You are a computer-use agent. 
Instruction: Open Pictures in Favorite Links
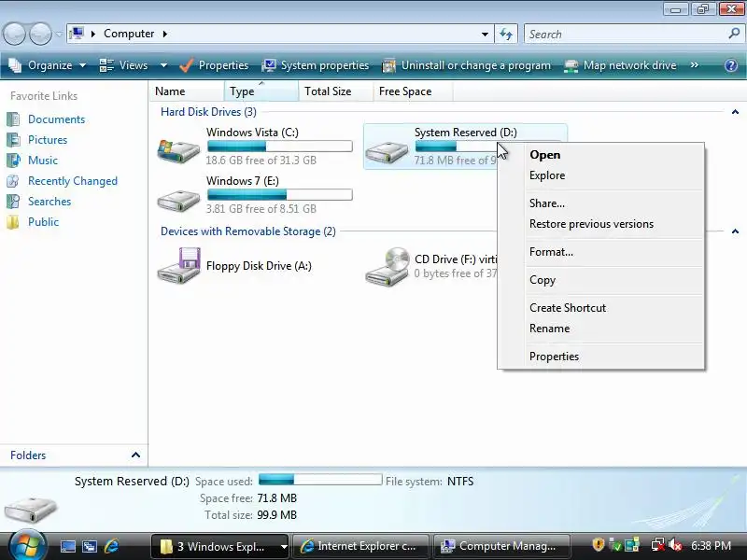tap(48, 139)
